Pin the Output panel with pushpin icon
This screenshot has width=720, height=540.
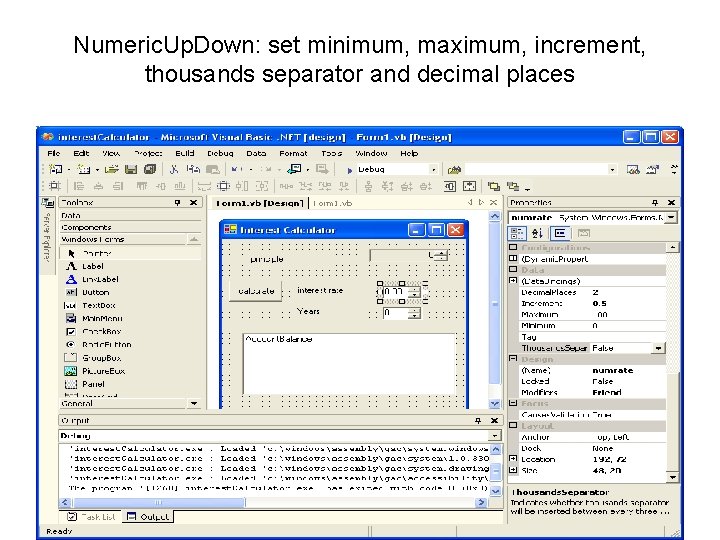click(478, 421)
